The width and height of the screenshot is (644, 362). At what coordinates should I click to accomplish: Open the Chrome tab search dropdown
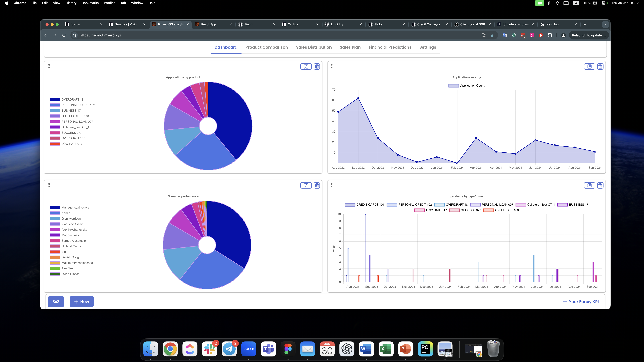point(605,24)
